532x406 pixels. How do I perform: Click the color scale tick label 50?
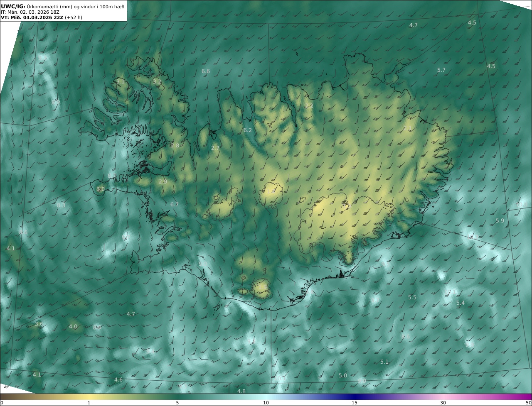(528, 403)
